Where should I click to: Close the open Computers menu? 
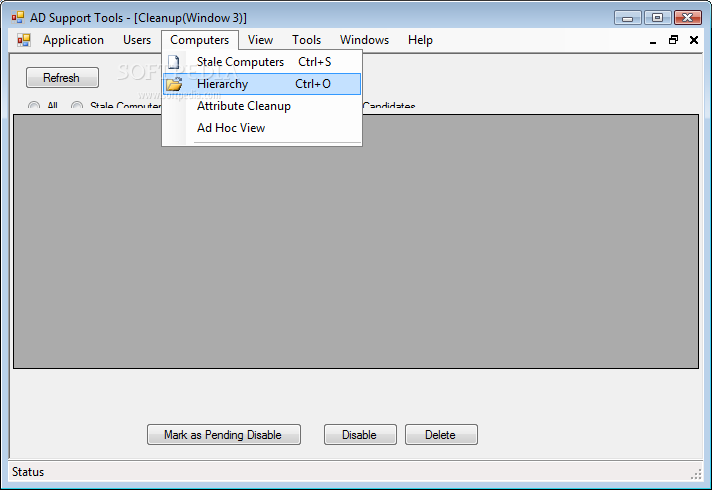(x=199, y=40)
